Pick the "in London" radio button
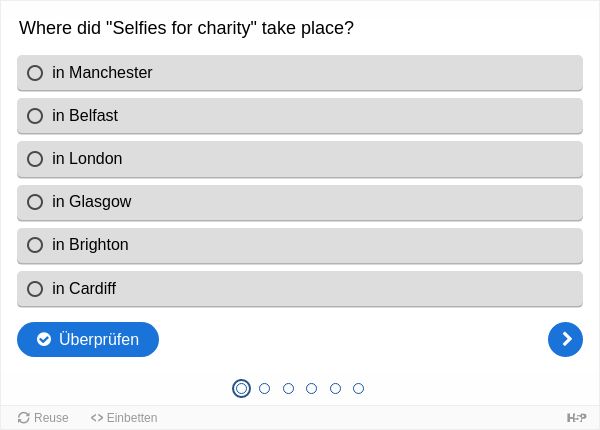The width and height of the screenshot is (600, 430). coord(300,159)
